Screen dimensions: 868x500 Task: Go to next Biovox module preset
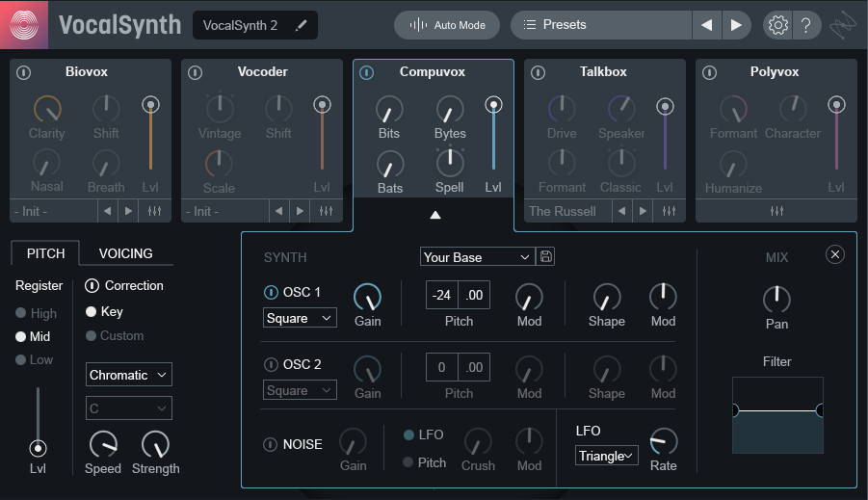point(128,211)
